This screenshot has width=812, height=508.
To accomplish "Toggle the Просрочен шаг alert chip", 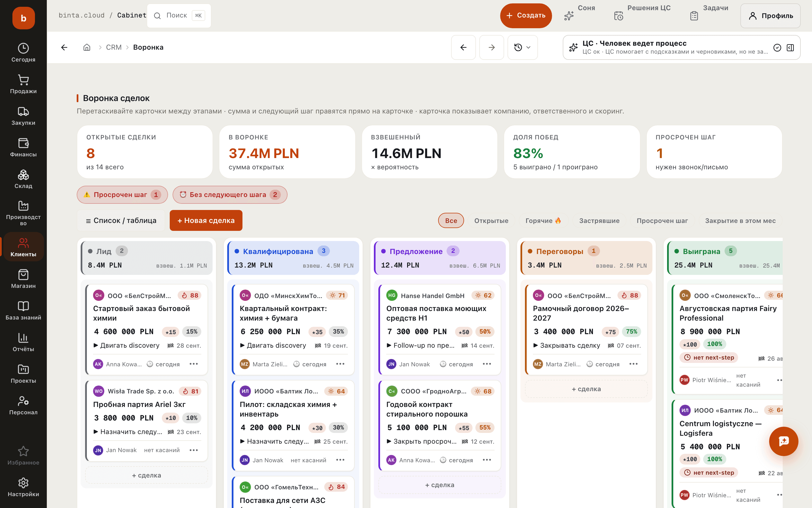I will (x=122, y=194).
